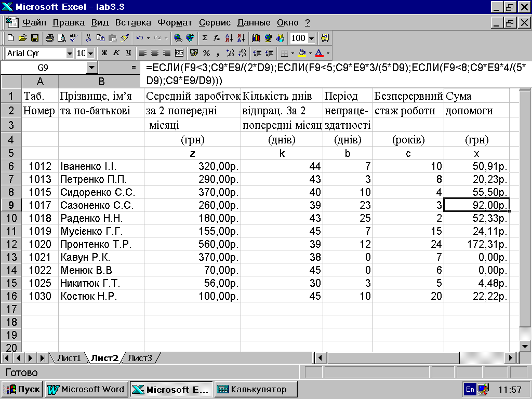Viewport: 532px width, 399px height.
Task: Increase decimal places
Action: tap(230, 53)
